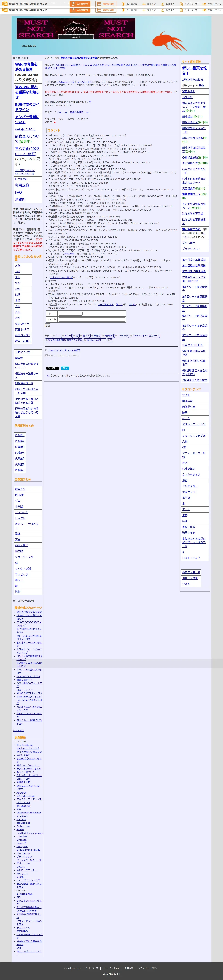The width and height of the screenshot is (223, 980).
Task: Open 第一回追加基準議論 link
Action: [194, 260]
